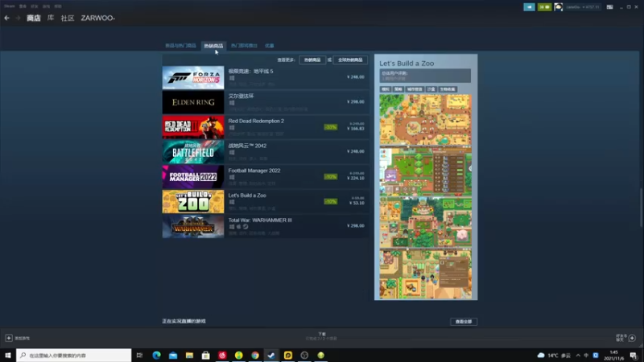This screenshot has width=644, height=362.
Task: Open the notification center icon
Action: click(x=634, y=356)
